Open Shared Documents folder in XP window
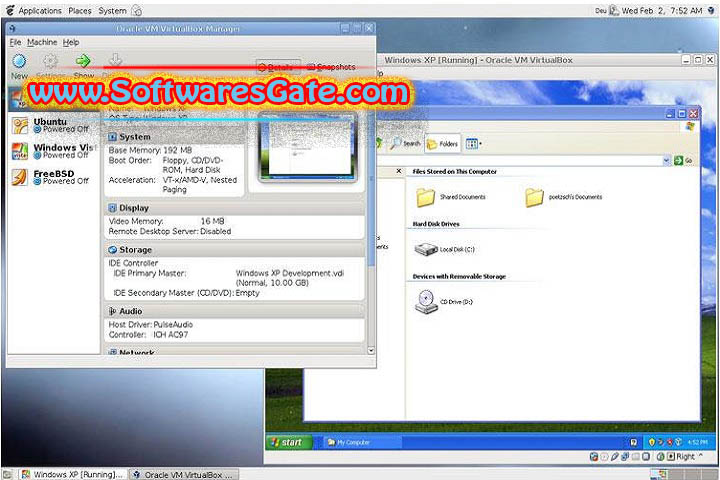Screen dimensions: 720x480 425,197
